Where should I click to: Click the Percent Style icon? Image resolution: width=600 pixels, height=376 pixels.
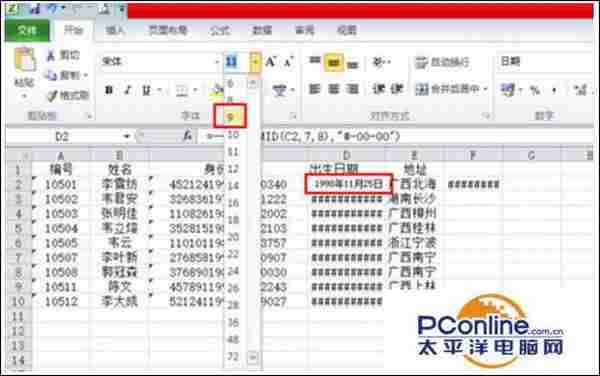pos(535,91)
